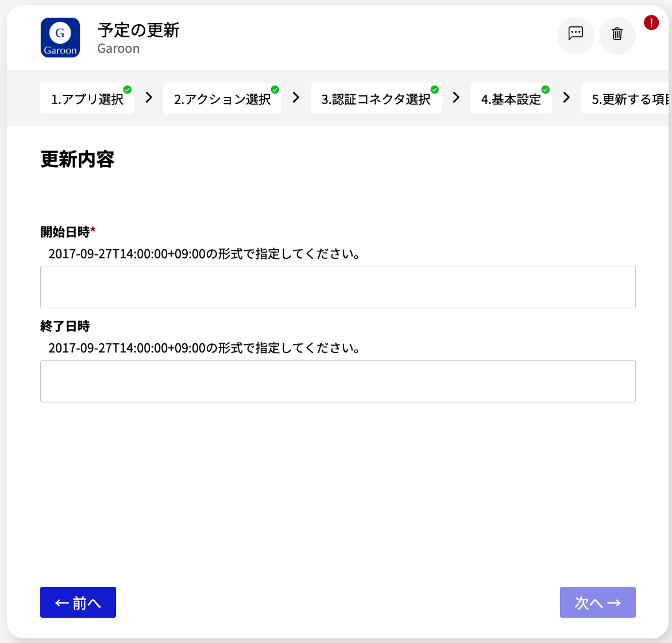
Task: Open the comment speech-bubble icon
Action: [x=576, y=36]
